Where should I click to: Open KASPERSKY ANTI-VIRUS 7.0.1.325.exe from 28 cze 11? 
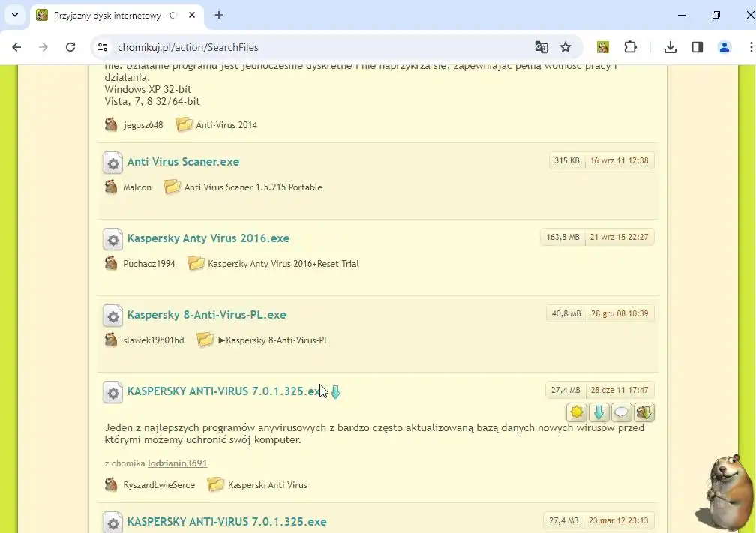(223, 391)
